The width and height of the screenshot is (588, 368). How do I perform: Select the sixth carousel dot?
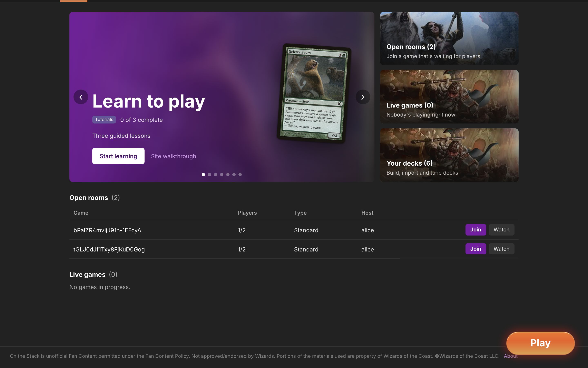click(234, 175)
